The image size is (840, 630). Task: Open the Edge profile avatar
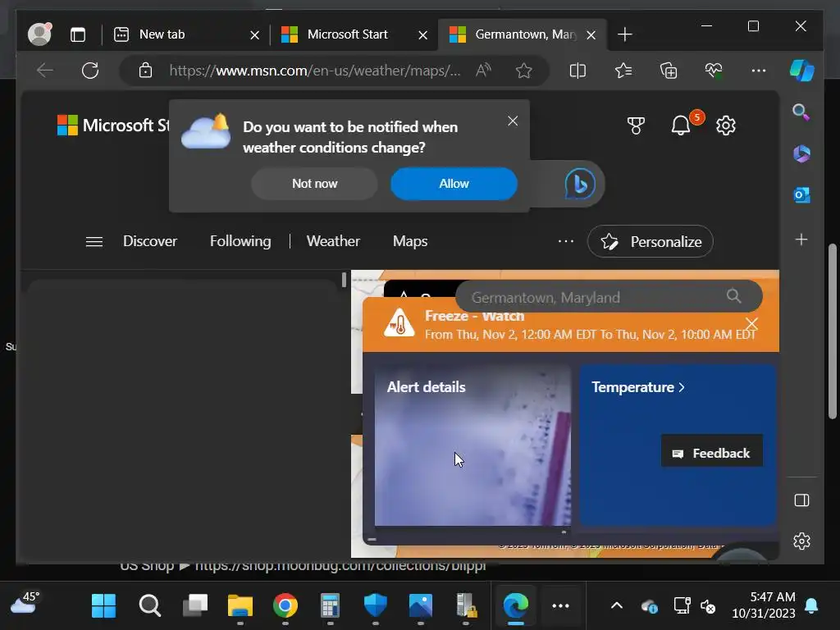coord(39,34)
